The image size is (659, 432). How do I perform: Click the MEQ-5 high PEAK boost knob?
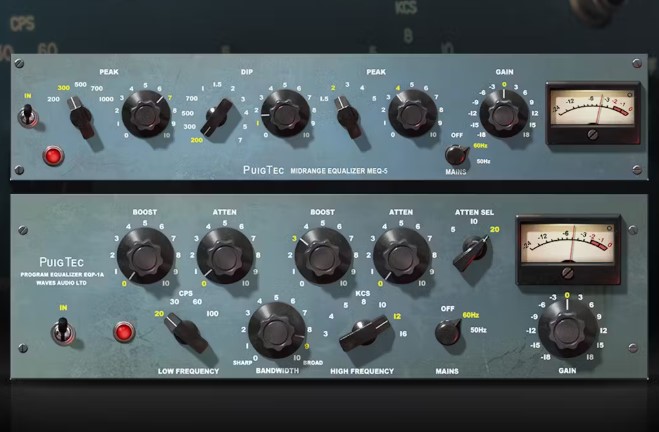(413, 113)
